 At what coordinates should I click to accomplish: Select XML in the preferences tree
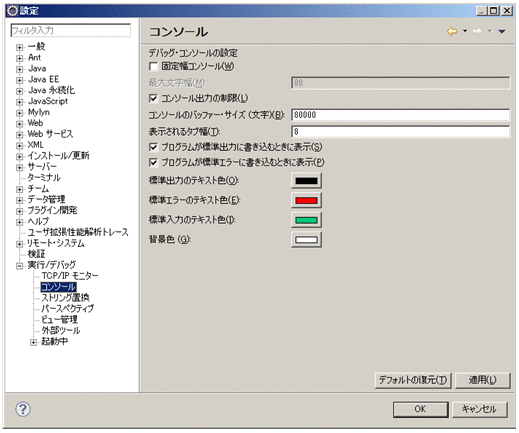pos(35,145)
